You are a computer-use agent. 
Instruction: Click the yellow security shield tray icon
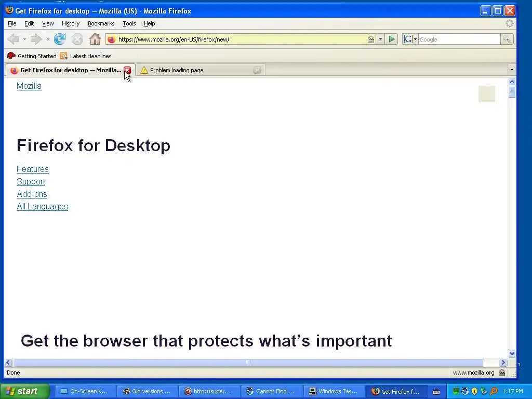475,391
